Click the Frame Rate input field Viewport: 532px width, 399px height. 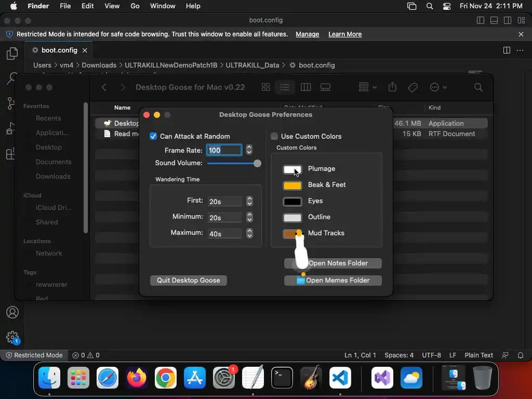click(x=224, y=150)
